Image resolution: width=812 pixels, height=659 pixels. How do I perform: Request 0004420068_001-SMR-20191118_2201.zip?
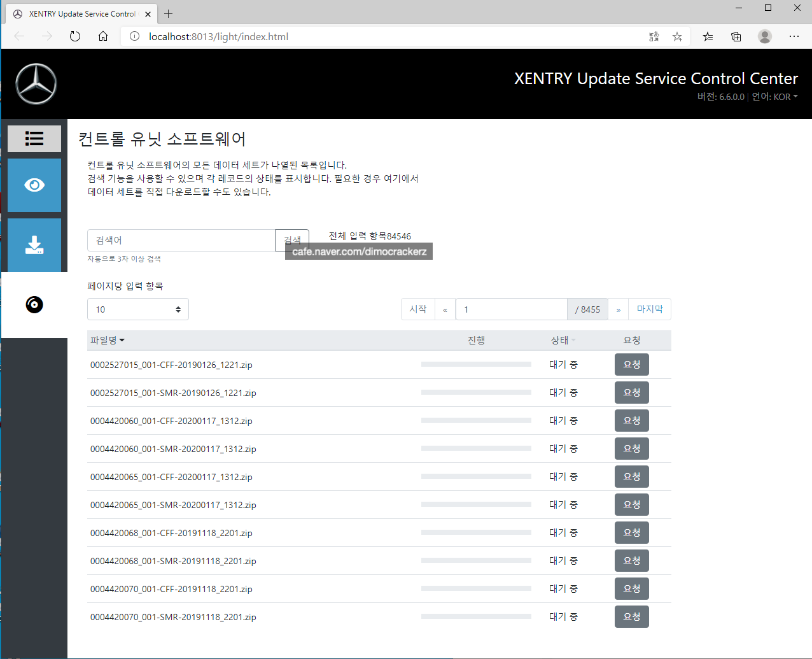pyautogui.click(x=632, y=560)
